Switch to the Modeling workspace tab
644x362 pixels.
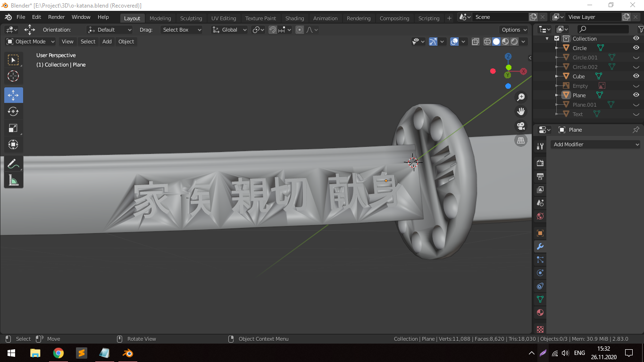(x=160, y=18)
